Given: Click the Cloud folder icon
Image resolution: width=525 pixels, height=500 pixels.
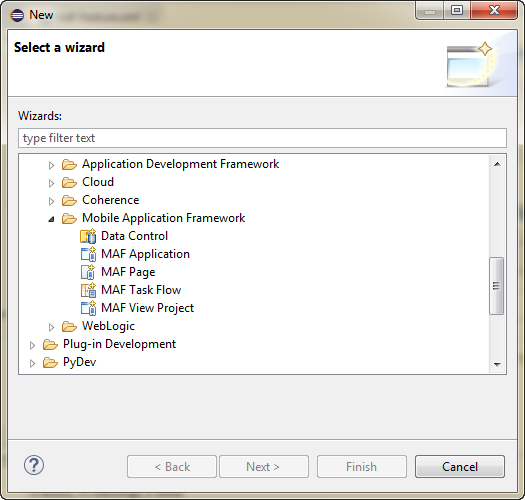Looking at the screenshot, I should 69,183.
